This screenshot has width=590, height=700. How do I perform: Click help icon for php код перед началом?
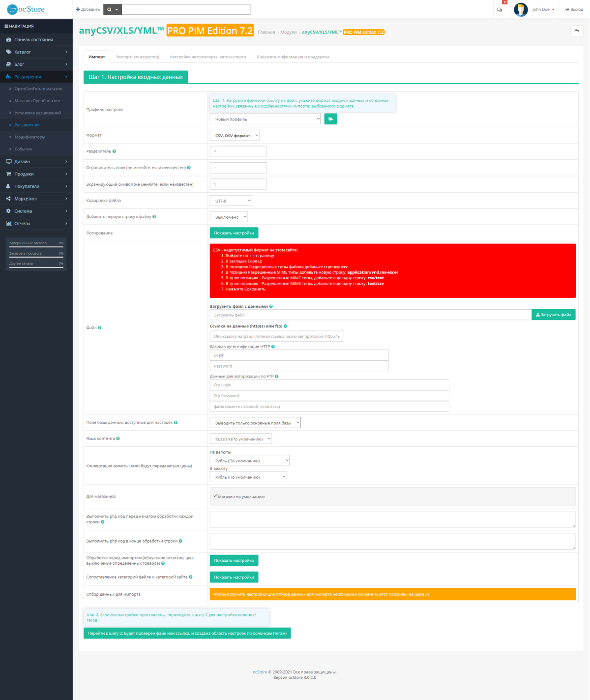click(x=103, y=522)
